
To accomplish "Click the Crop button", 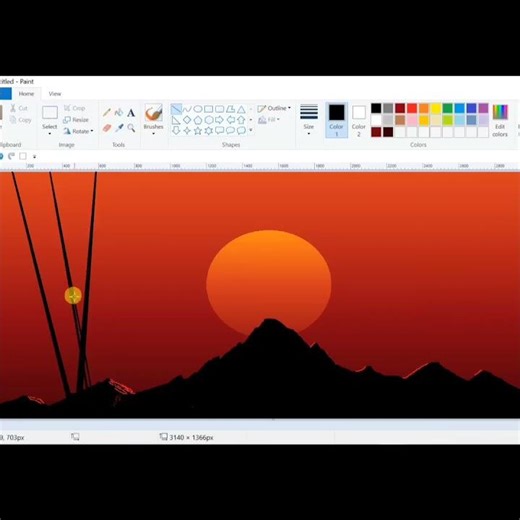I will (74, 108).
